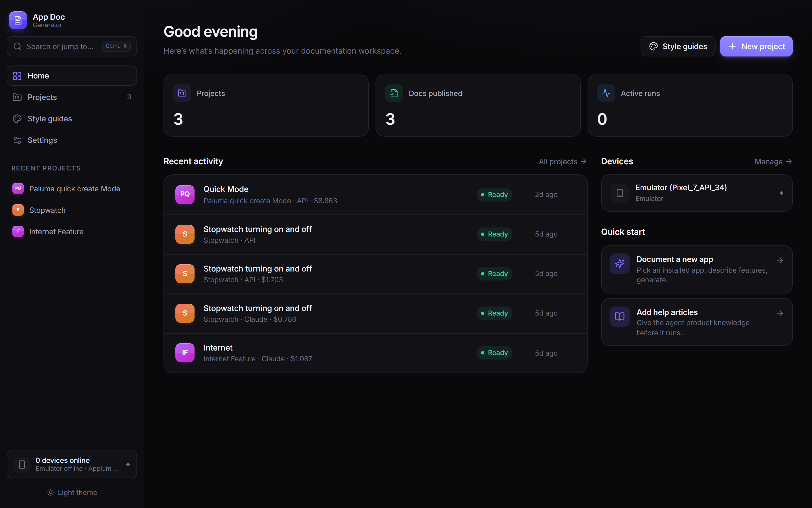Click the arrow on Add help articles card

[x=780, y=314]
